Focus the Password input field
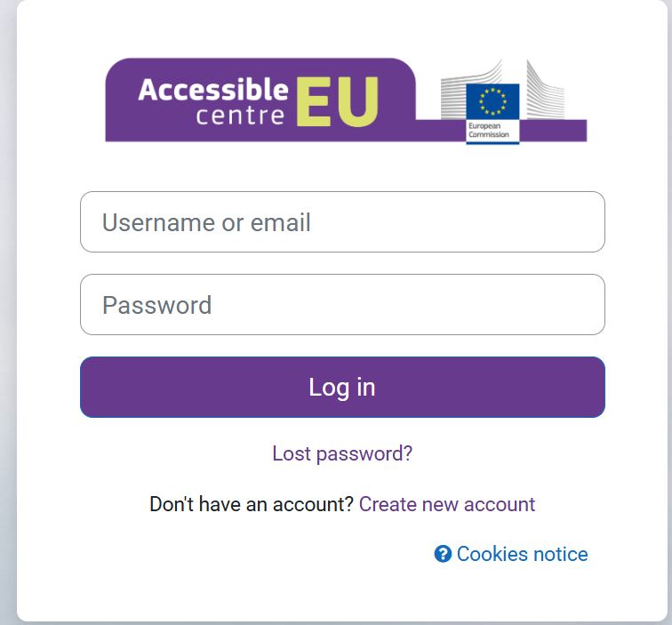 pos(342,305)
